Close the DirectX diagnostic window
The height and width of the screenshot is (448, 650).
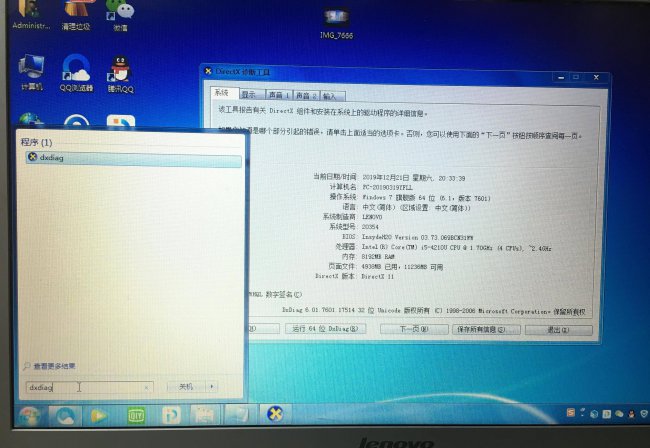(596, 77)
